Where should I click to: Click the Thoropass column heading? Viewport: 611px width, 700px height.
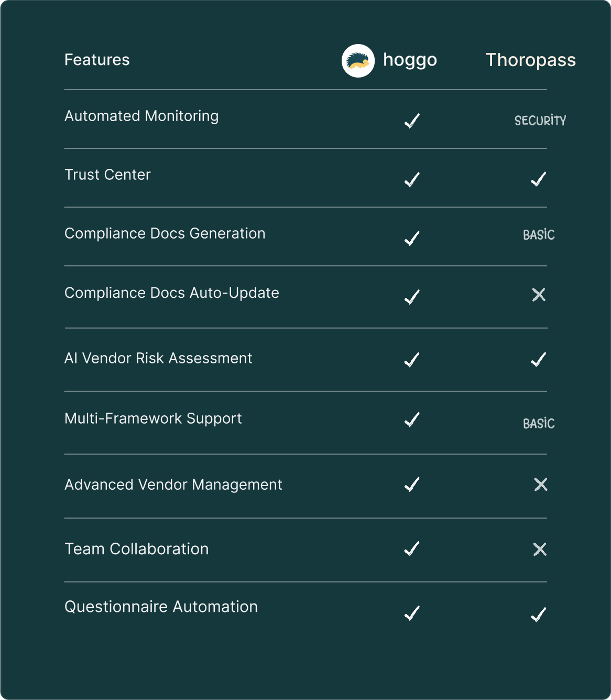530,60
